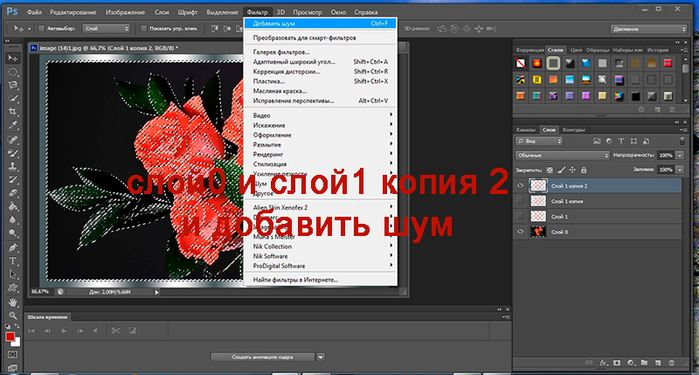Open the Изображение menu
Viewport: 699px width, 375px height.
tap(125, 12)
